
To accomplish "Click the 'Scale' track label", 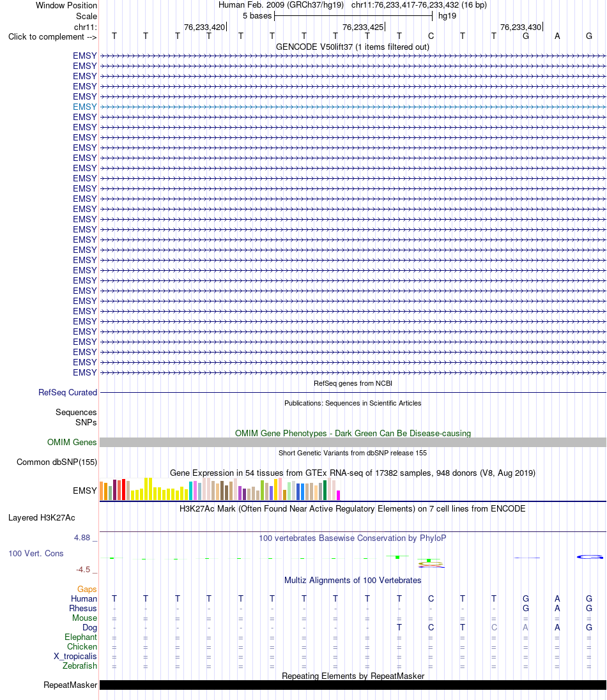I will coord(86,16).
